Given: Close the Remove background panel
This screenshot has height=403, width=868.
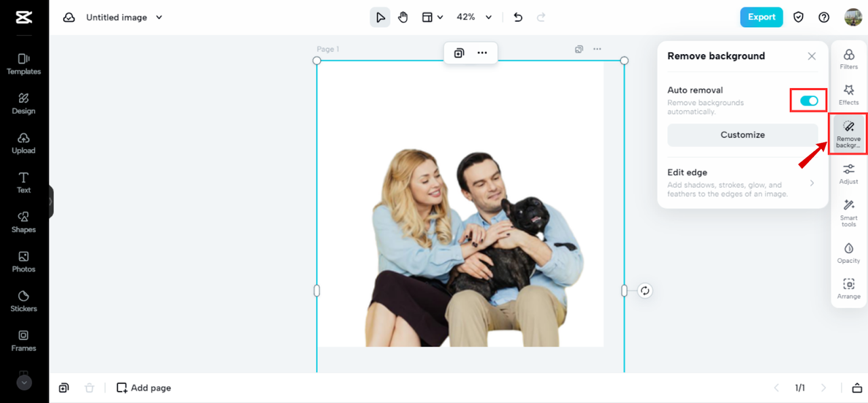Looking at the screenshot, I should [812, 56].
